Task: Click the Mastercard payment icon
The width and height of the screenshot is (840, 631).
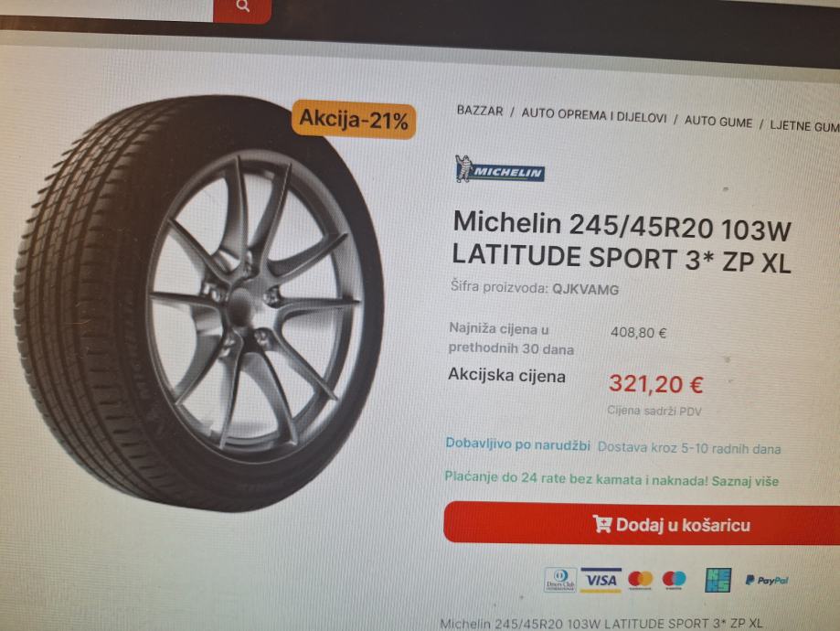Action: click(640, 580)
